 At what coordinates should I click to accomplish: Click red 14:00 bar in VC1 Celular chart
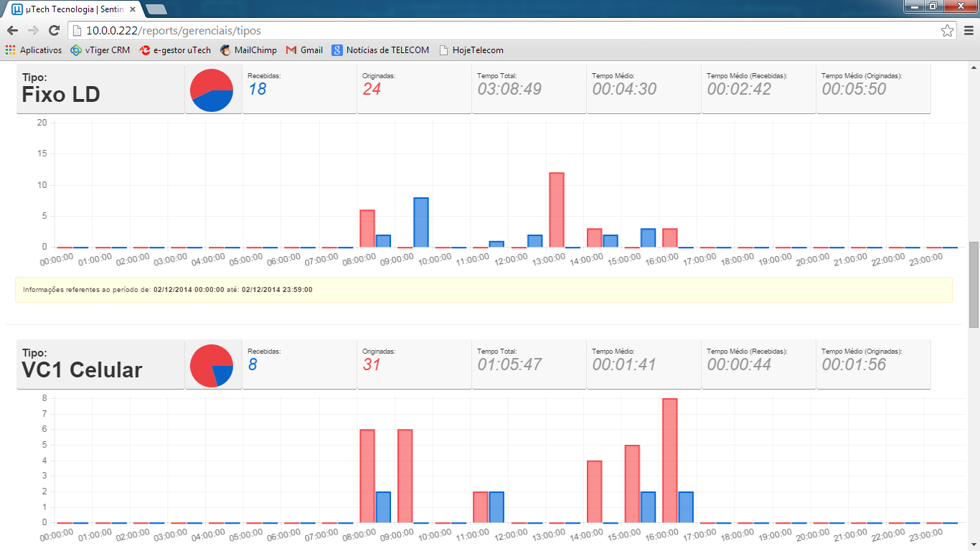pos(595,492)
